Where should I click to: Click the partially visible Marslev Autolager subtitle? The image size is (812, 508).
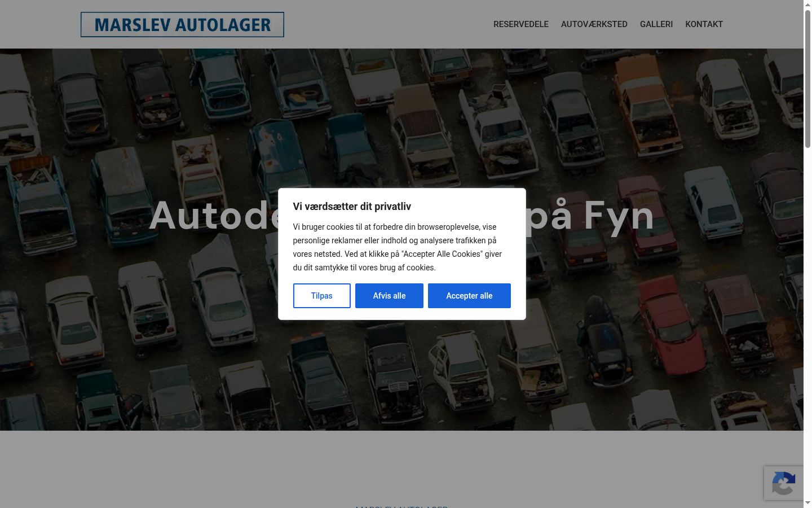(401, 506)
